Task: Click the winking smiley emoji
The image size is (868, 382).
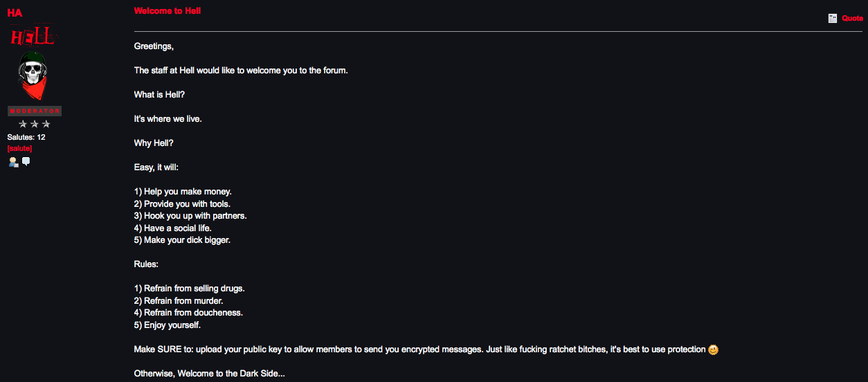Action: click(x=714, y=350)
